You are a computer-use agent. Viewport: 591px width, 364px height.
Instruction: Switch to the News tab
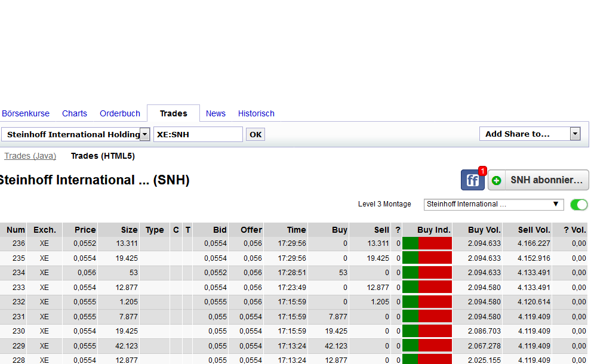point(216,113)
